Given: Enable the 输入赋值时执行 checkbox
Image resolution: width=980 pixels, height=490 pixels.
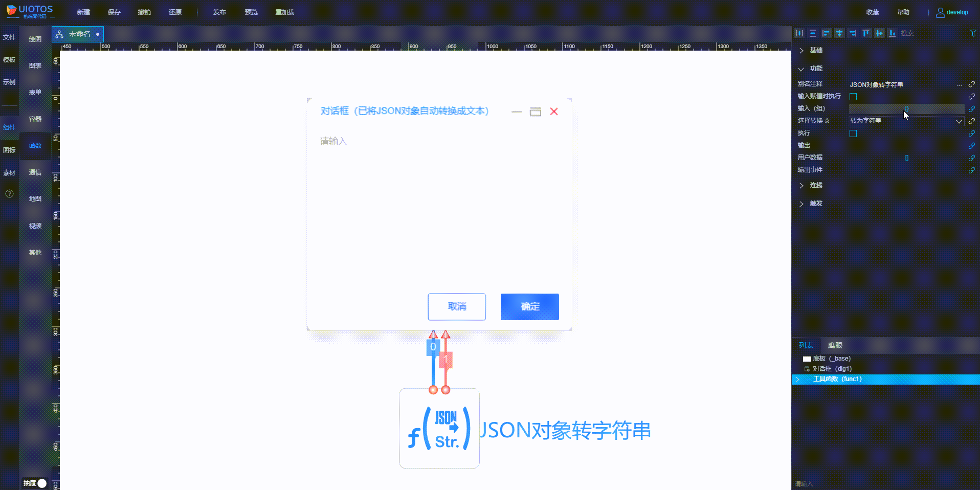Looking at the screenshot, I should click(x=853, y=96).
